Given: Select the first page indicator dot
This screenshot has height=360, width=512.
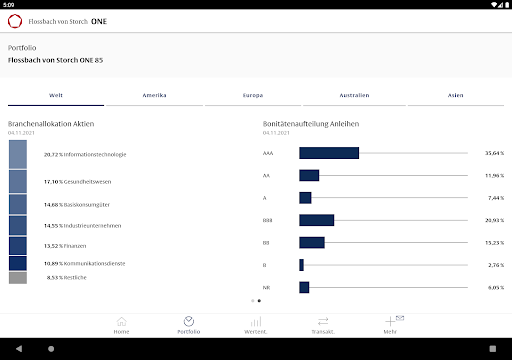Looking at the screenshot, I should click(253, 301).
